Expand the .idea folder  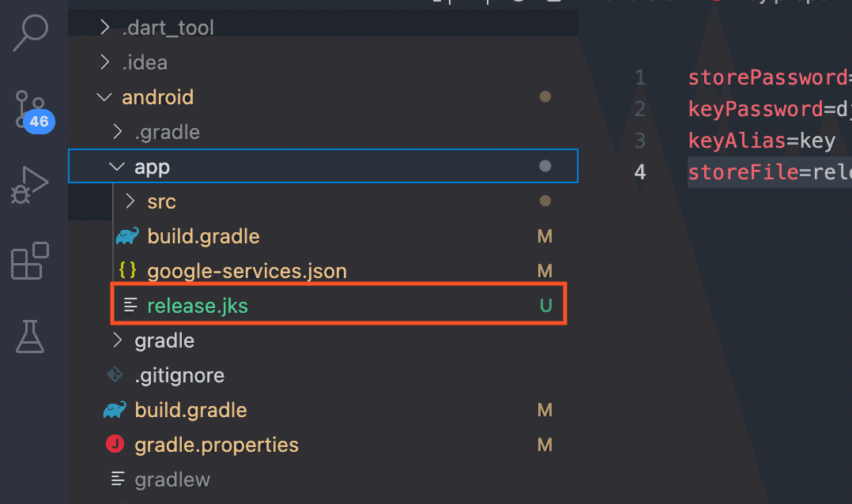104,62
